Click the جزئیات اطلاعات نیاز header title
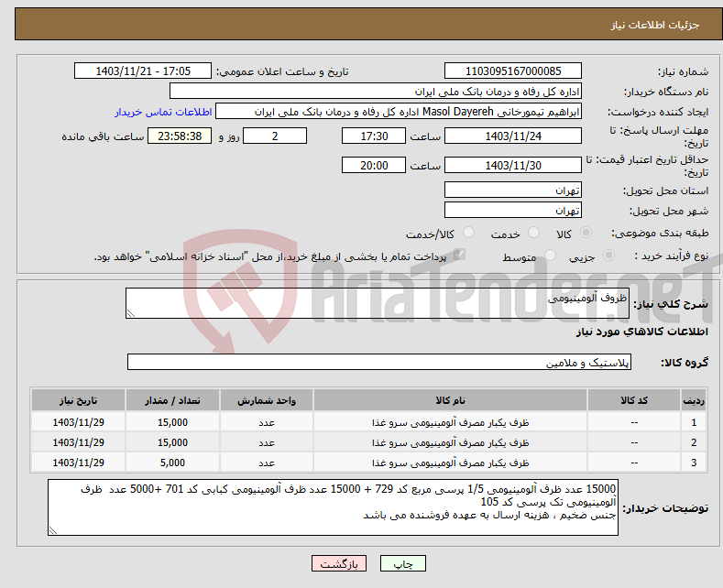This screenshot has height=588, width=723. coord(655,25)
